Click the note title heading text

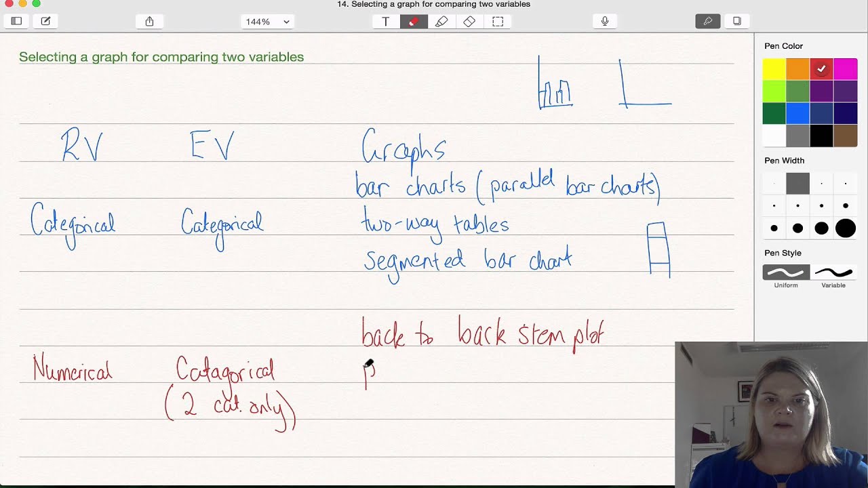click(x=161, y=57)
